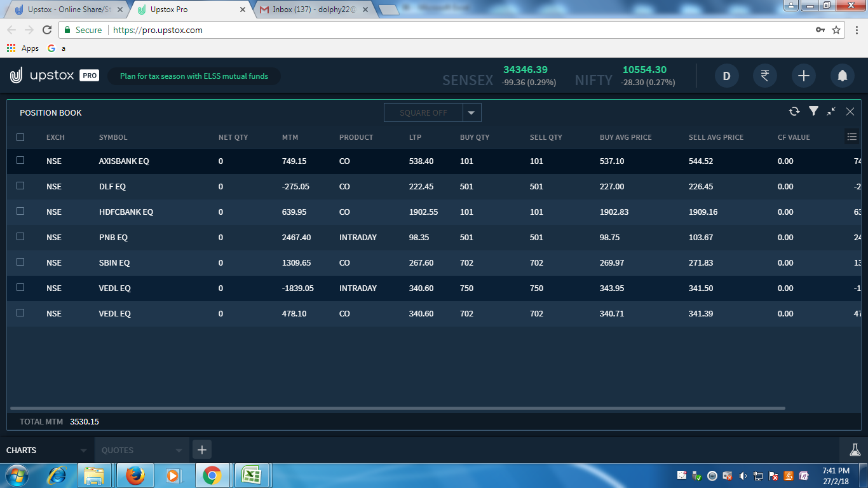Click PNB EQ symbol cell

[x=113, y=237]
